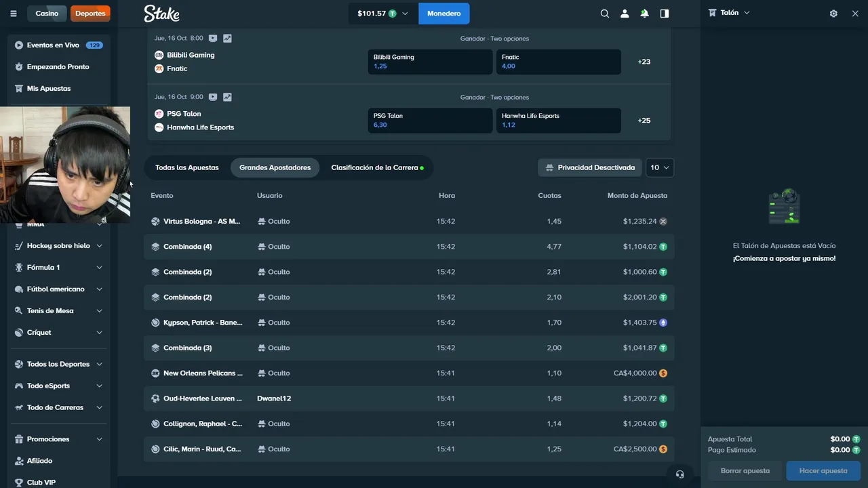Open bet slip settings gear
The image size is (868, 488).
[833, 14]
